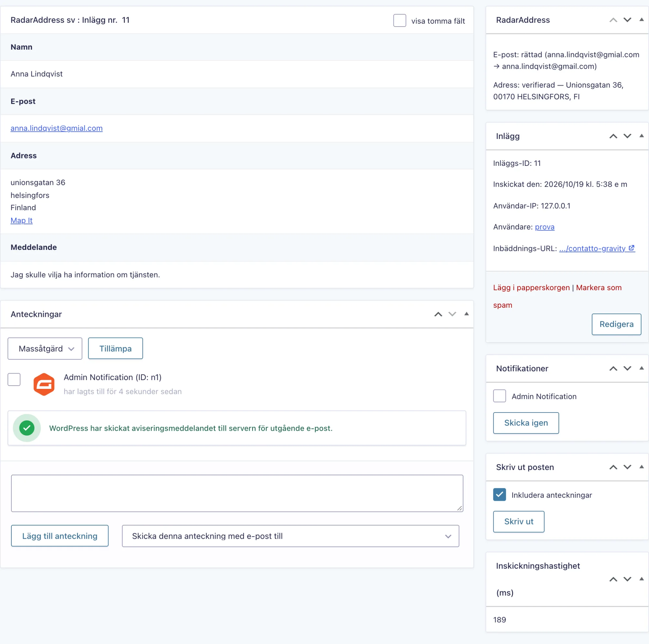Click the Skicka igen button

point(526,423)
